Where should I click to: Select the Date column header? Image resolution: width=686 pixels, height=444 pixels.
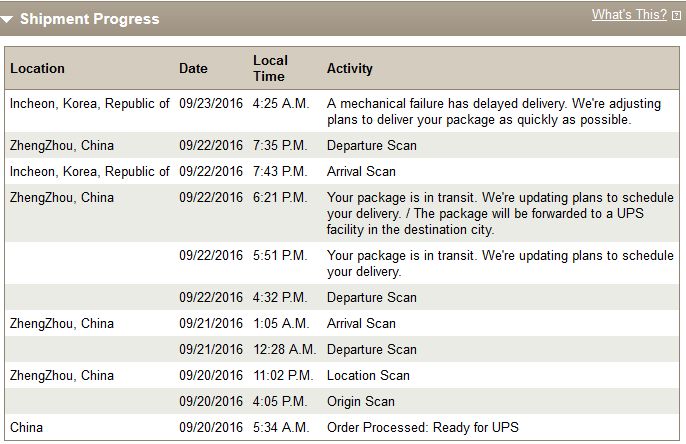(193, 69)
